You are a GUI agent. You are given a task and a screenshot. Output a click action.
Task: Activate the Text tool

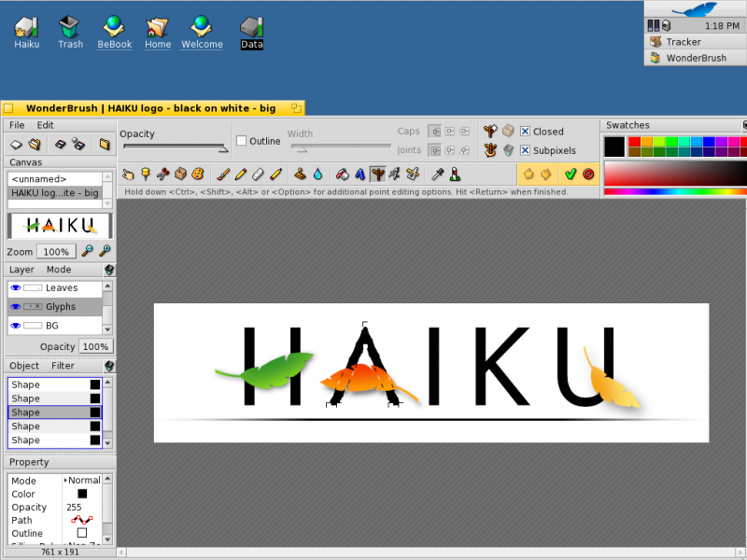[360, 175]
